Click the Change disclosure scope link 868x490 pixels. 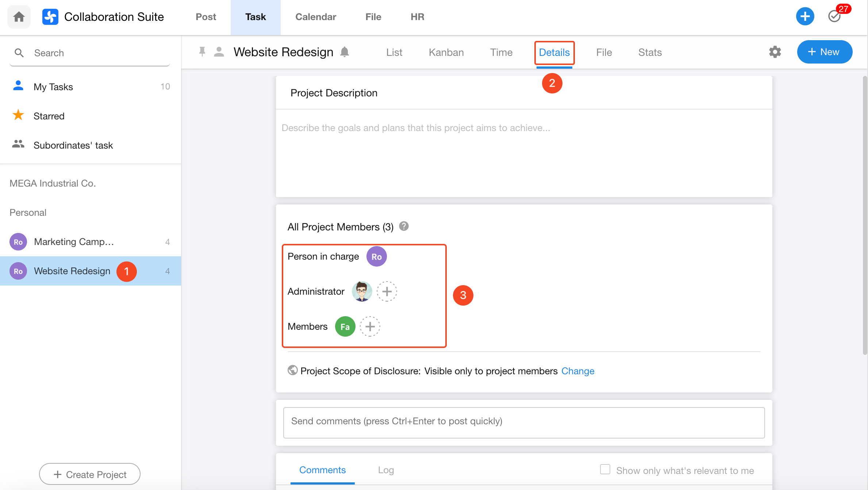pos(578,371)
